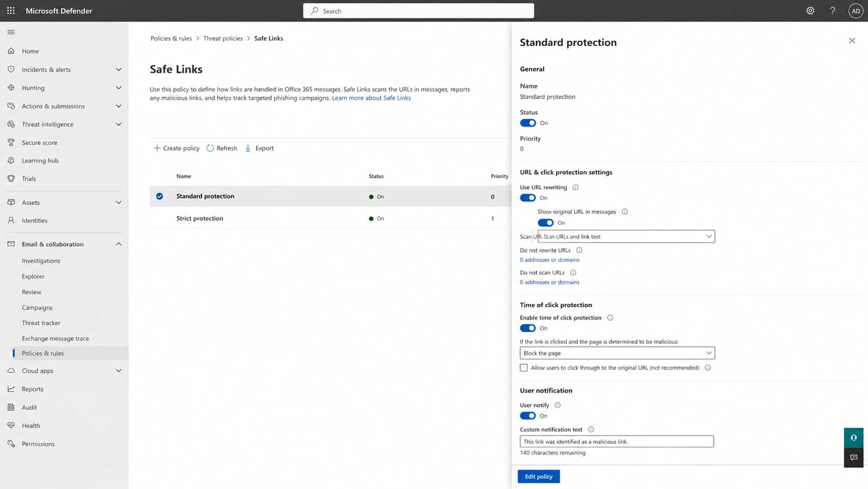Open Threat tracker in the sidebar
868x489 pixels.
[x=41, y=323]
